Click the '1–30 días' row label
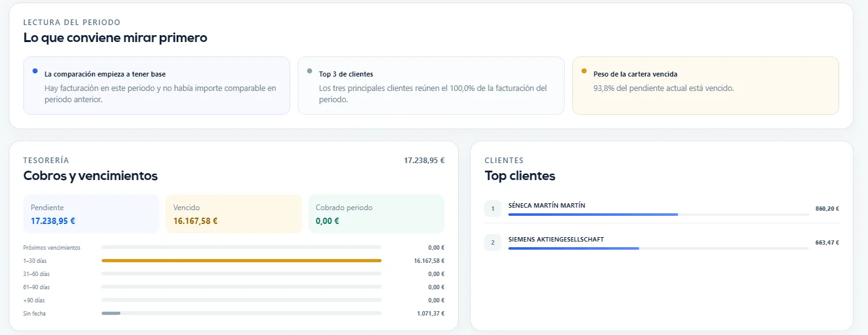 tap(35, 261)
